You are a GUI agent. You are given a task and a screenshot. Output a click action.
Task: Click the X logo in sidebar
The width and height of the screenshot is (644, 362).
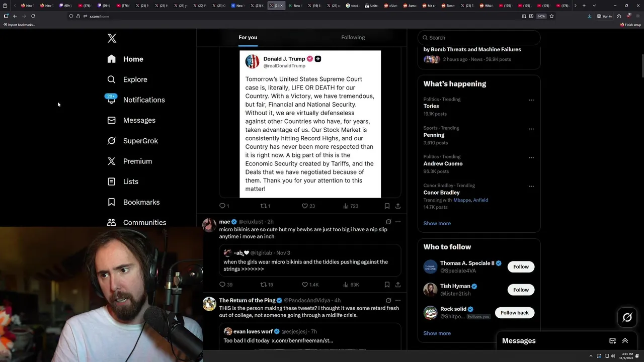tap(112, 38)
